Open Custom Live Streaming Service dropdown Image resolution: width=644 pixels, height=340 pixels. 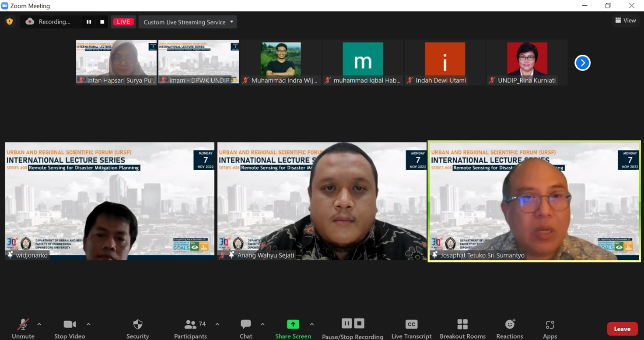click(x=188, y=22)
